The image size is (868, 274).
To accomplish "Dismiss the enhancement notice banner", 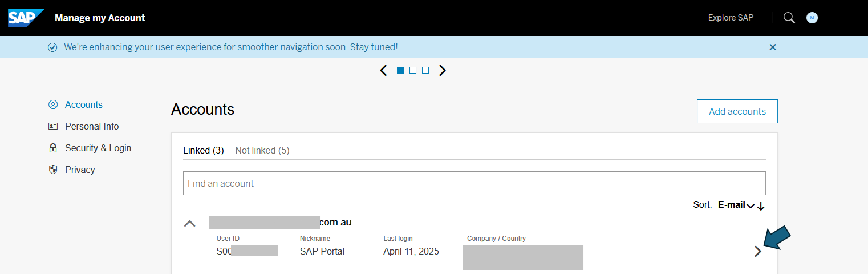I will click(x=773, y=47).
